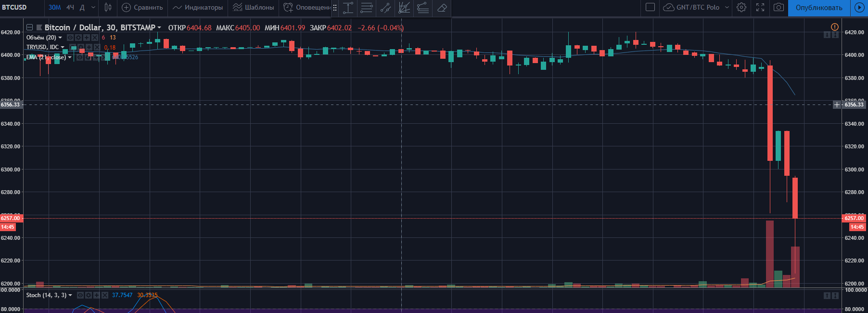
Task: Open the Индикаторы menu
Action: coord(198,7)
